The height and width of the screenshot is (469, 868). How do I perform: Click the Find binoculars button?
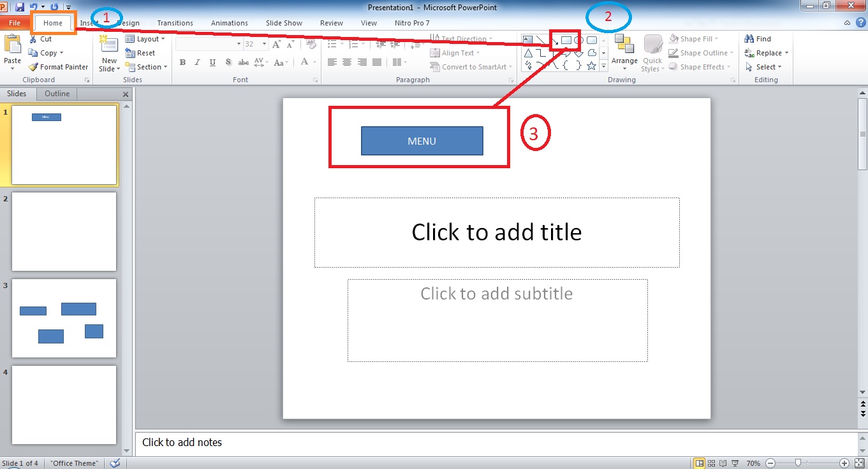[758, 39]
